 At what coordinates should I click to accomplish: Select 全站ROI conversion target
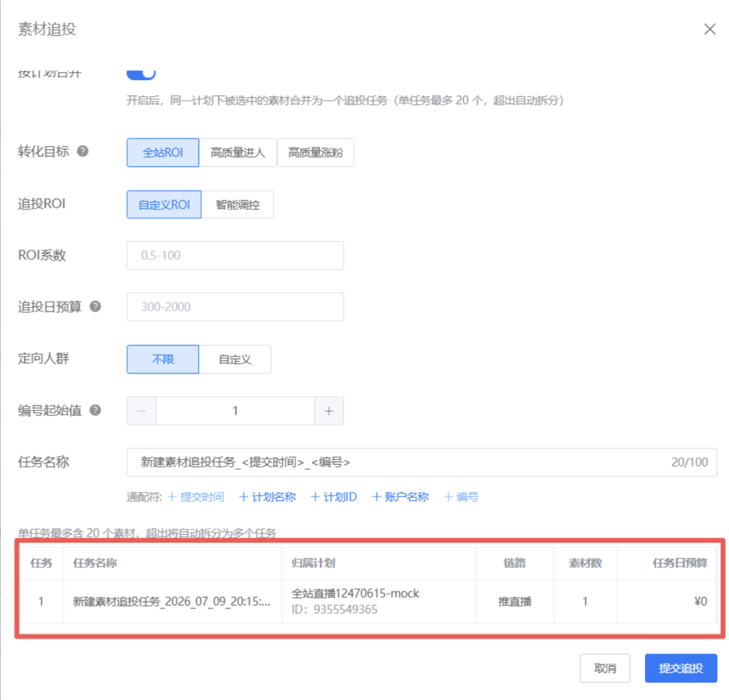coord(163,153)
